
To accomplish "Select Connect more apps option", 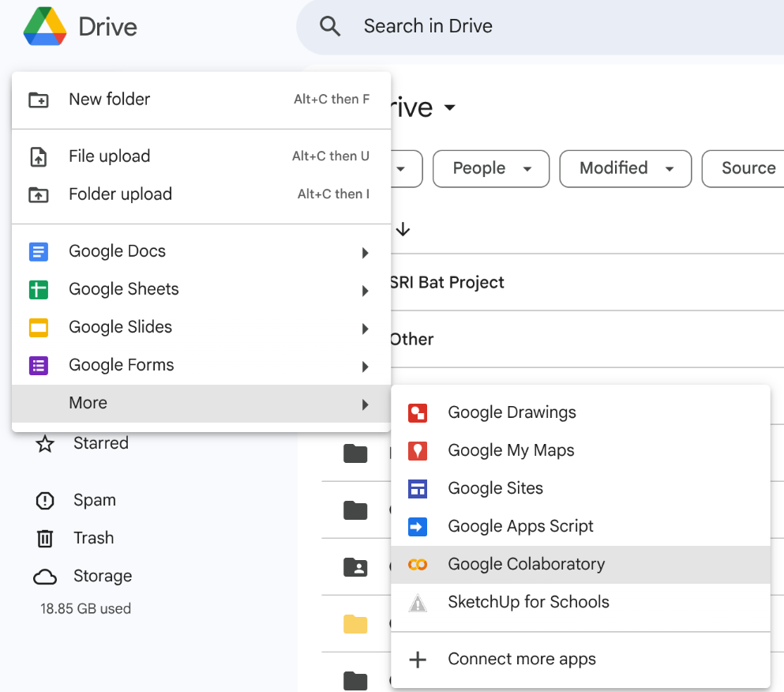I will click(x=522, y=660).
